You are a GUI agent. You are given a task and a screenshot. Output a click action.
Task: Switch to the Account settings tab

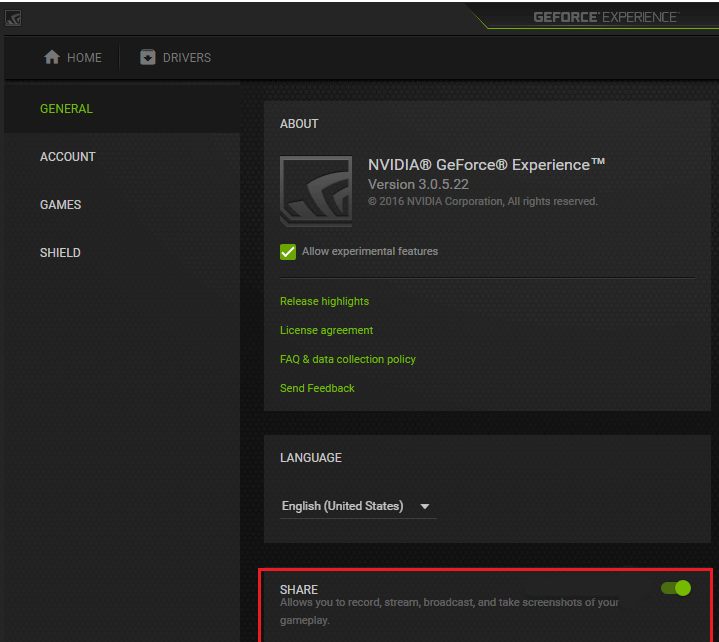[68, 157]
